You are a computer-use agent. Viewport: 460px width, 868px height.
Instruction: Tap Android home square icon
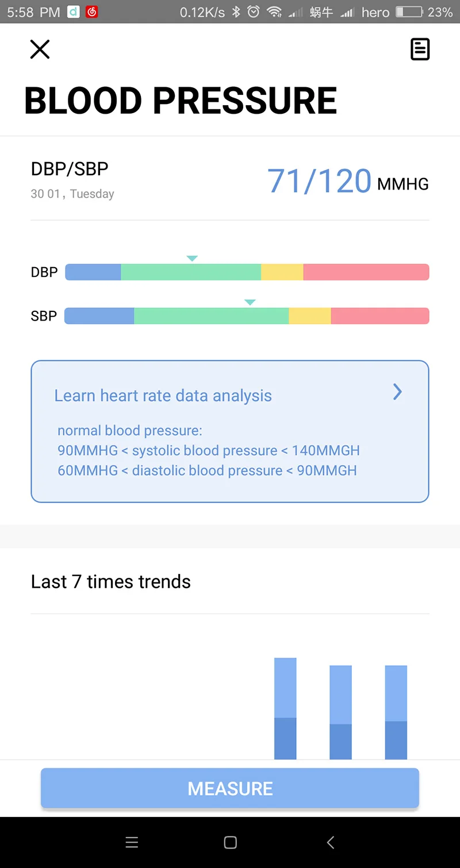click(x=231, y=843)
